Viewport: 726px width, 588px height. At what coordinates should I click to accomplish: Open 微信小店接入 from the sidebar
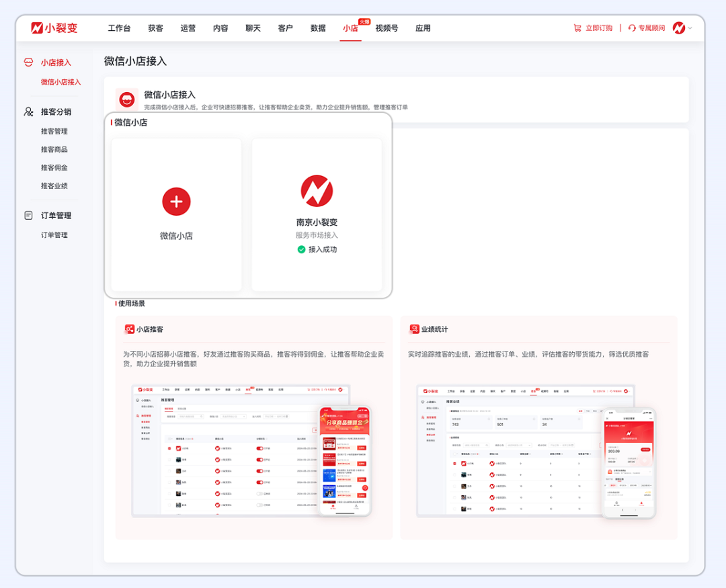tap(59, 81)
